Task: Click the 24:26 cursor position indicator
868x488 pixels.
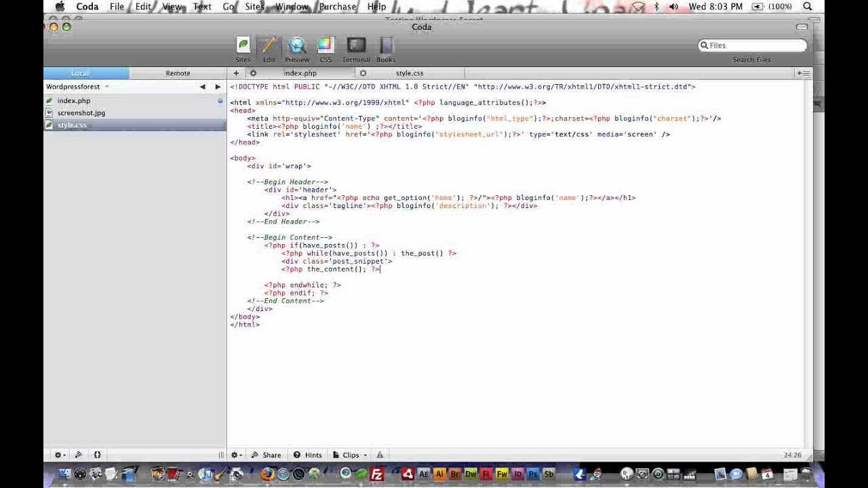Action: pos(792,455)
